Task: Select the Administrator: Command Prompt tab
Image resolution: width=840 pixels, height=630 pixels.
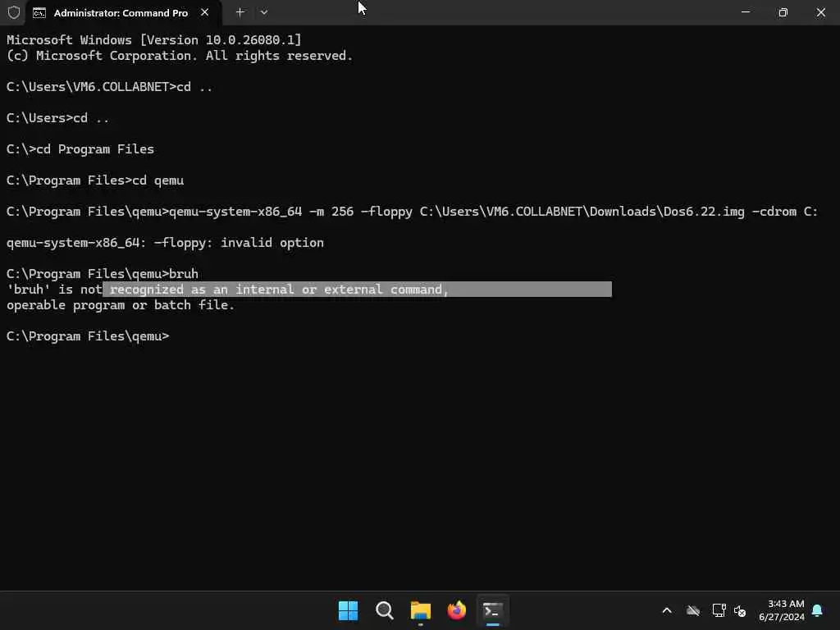Action: 124,12
